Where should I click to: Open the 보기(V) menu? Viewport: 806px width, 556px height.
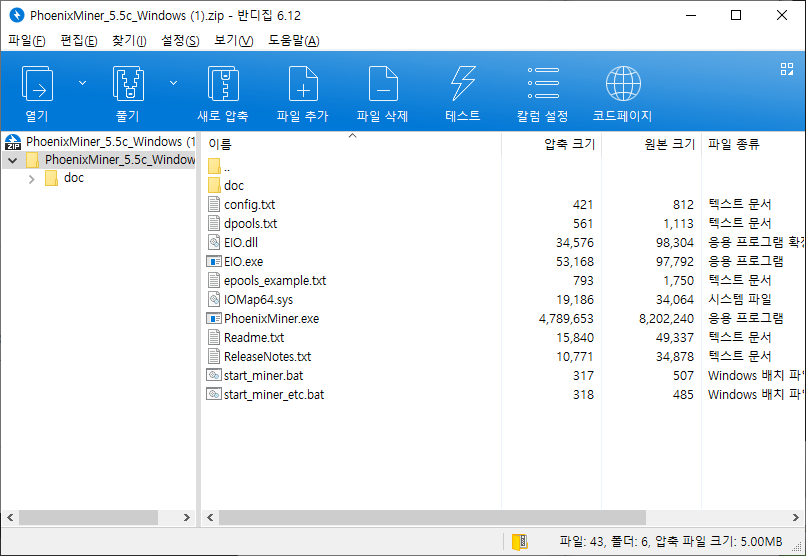(x=233, y=41)
